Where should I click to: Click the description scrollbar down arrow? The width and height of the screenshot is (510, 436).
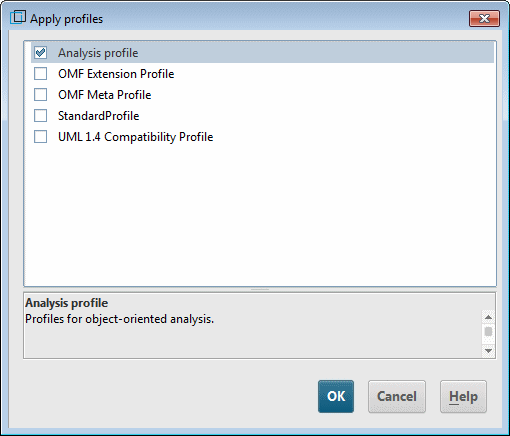488,351
